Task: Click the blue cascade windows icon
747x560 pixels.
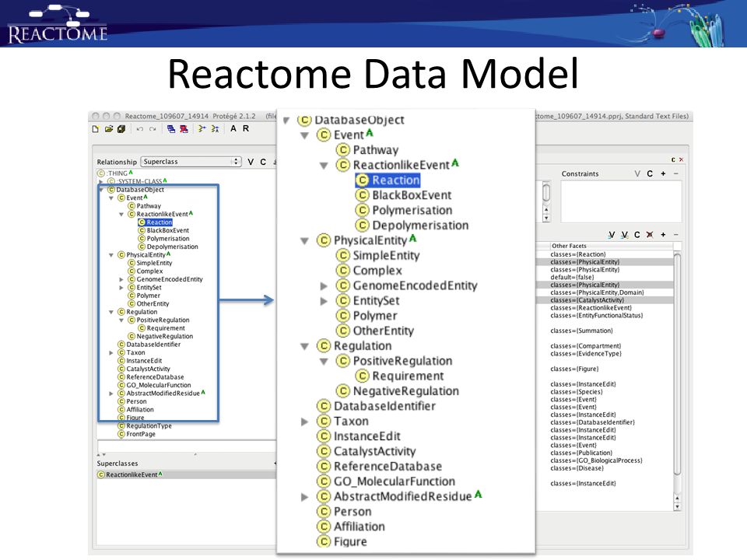Action: (x=171, y=129)
